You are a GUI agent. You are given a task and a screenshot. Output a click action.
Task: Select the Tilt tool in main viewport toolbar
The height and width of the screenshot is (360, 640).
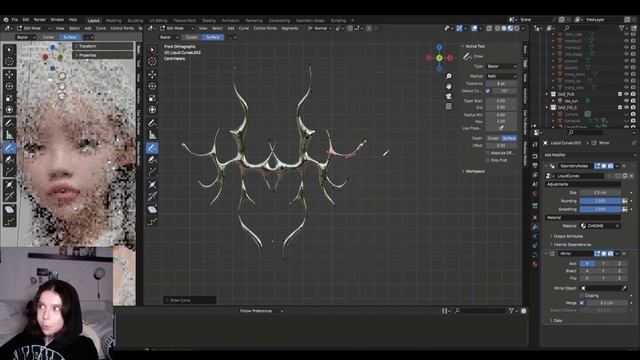[152, 196]
